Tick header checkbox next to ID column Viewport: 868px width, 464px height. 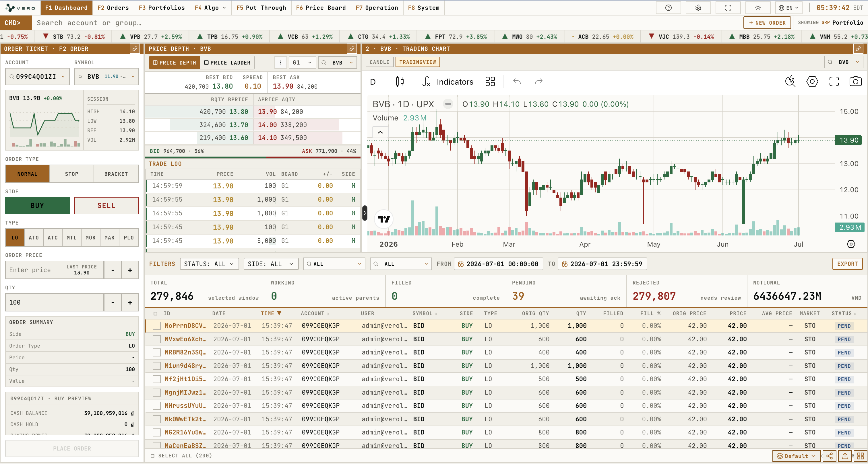click(155, 313)
